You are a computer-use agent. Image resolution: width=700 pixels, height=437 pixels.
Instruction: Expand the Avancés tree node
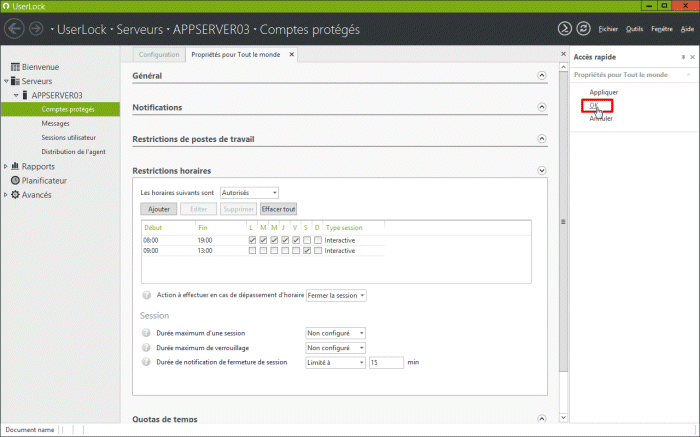pos(6,195)
